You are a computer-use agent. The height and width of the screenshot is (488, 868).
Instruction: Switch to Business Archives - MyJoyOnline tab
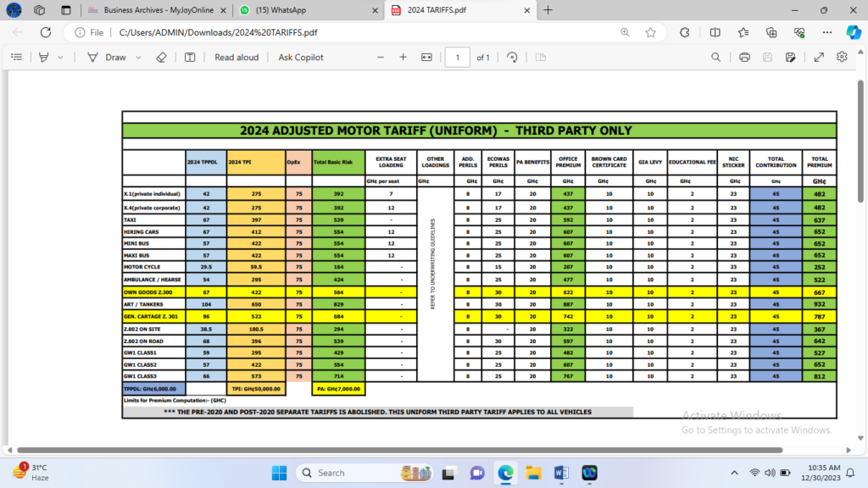pyautogui.click(x=157, y=10)
